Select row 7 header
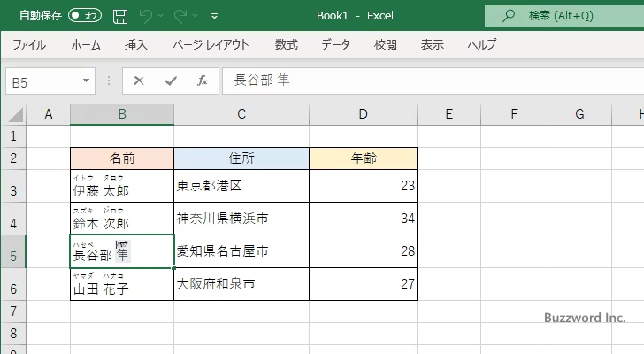The height and width of the screenshot is (354, 644). (13, 312)
